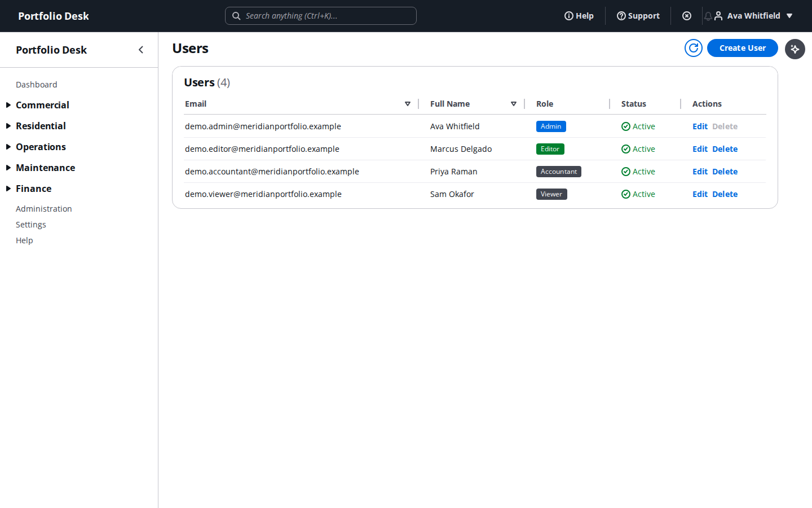Click the Create User button

pyautogui.click(x=743, y=48)
